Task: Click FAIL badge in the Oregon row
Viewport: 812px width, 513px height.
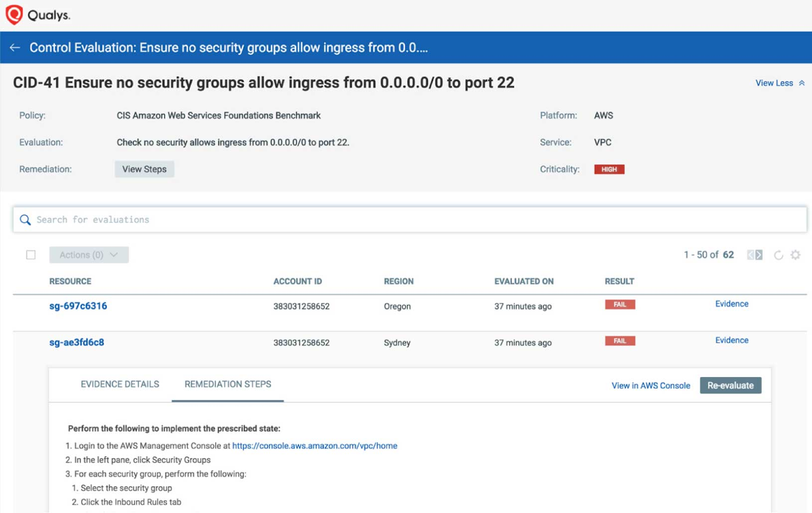Action: [620, 304]
